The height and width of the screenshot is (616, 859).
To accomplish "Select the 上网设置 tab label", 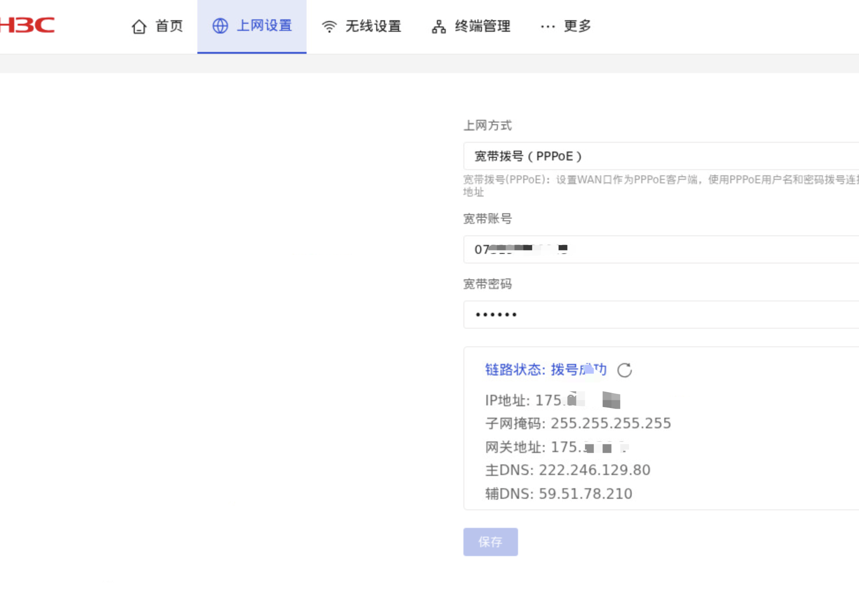I will (x=264, y=26).
